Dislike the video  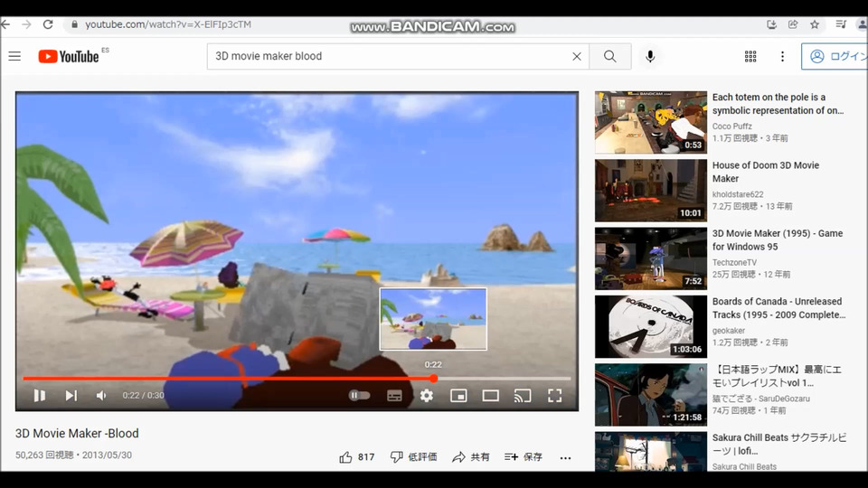pos(413,457)
